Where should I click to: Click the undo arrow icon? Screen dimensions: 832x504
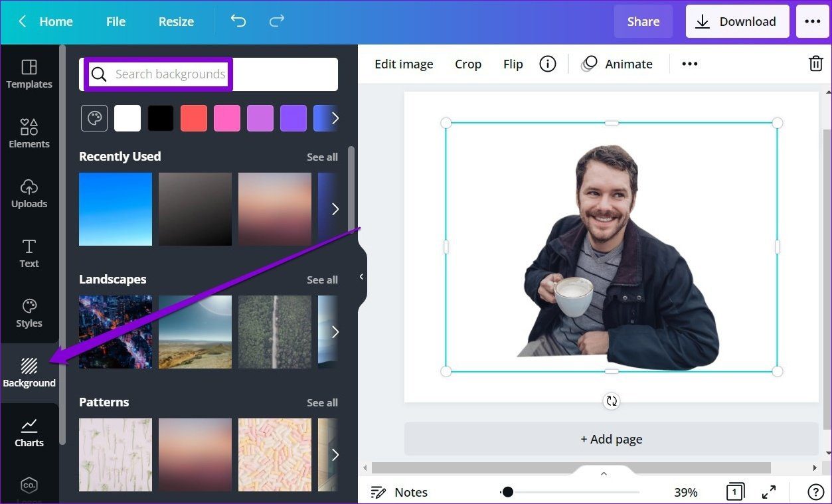click(x=238, y=21)
